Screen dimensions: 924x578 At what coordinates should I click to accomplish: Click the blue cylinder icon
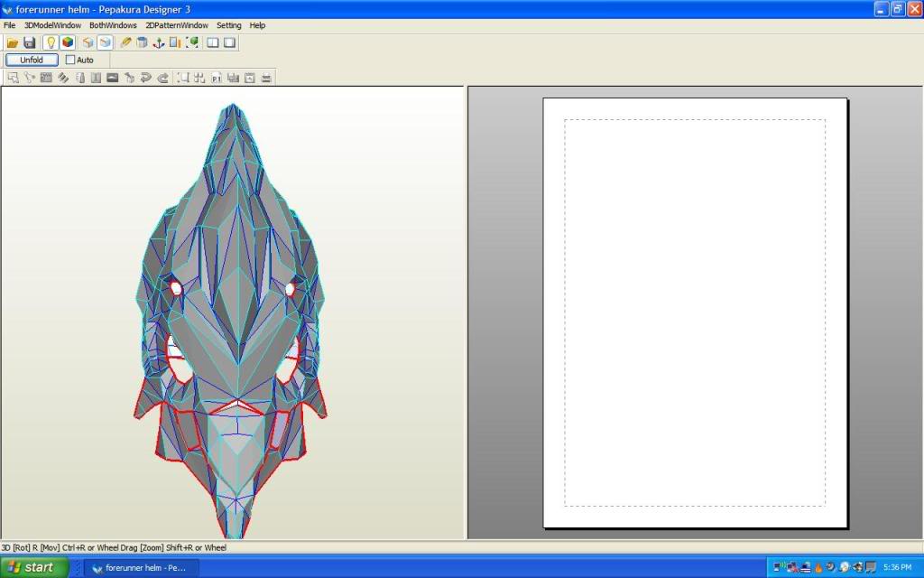pos(142,42)
